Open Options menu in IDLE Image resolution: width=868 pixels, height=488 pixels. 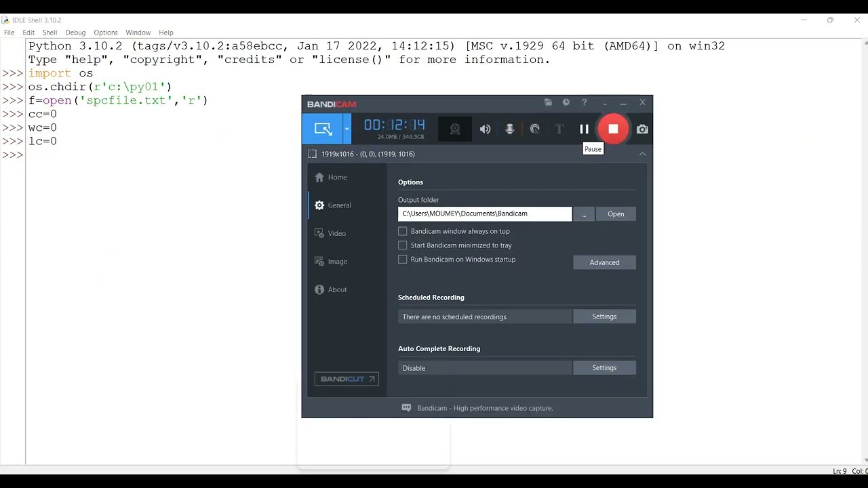point(106,33)
